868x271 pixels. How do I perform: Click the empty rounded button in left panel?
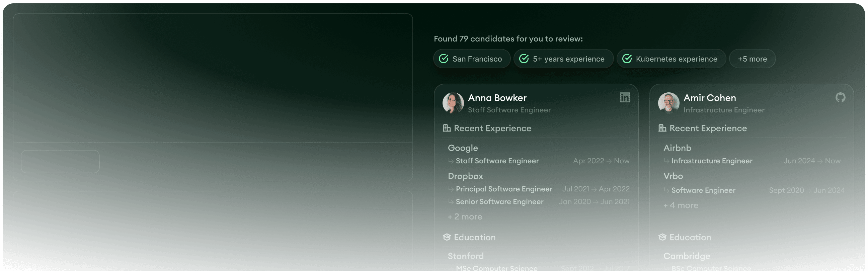point(60,162)
